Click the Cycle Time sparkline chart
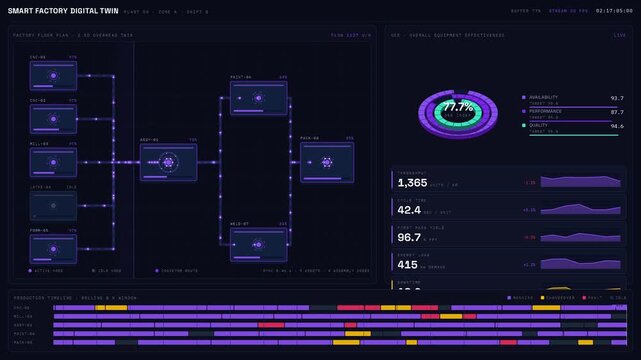Viewport: 641px width, 360px height. [580, 209]
